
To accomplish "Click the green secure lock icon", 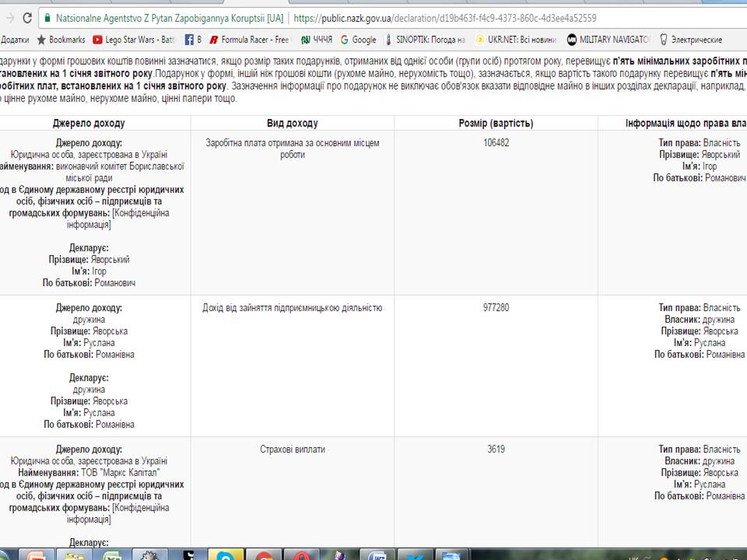I will pos(47,17).
